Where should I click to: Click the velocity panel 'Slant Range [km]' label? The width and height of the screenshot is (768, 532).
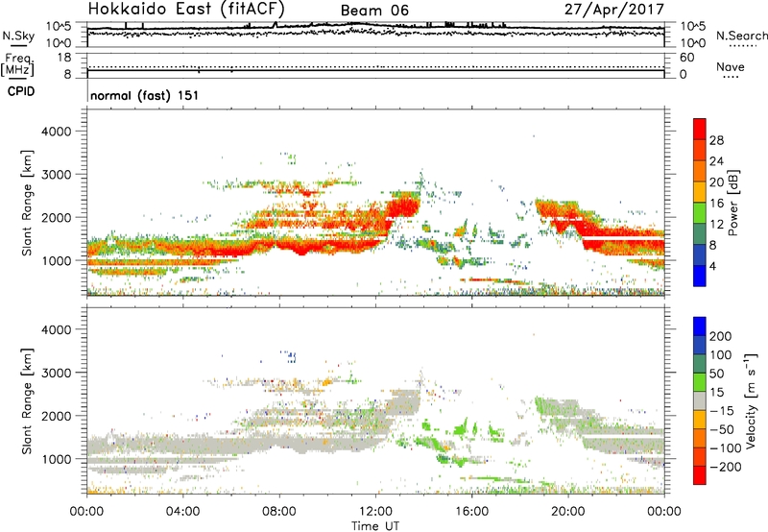pos(27,401)
